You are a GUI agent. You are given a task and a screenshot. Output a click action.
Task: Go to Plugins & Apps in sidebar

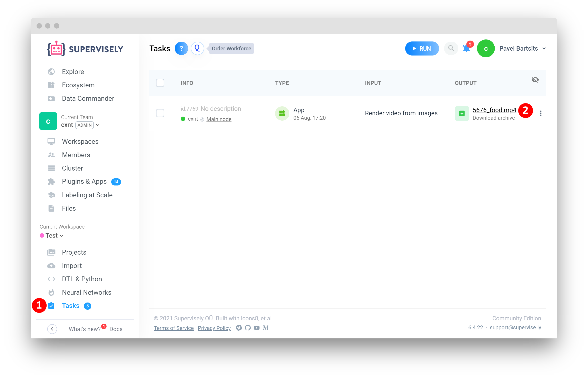click(x=84, y=182)
